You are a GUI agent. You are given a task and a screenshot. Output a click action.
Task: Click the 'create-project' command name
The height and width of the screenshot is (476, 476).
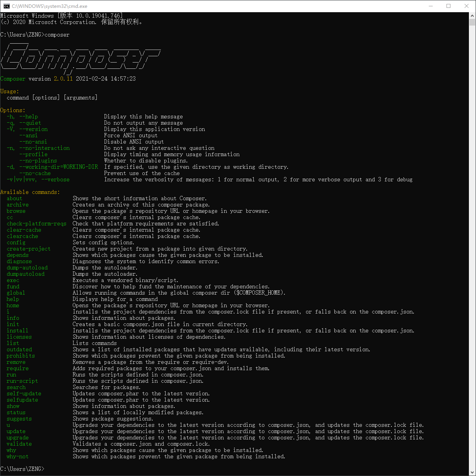29,249
